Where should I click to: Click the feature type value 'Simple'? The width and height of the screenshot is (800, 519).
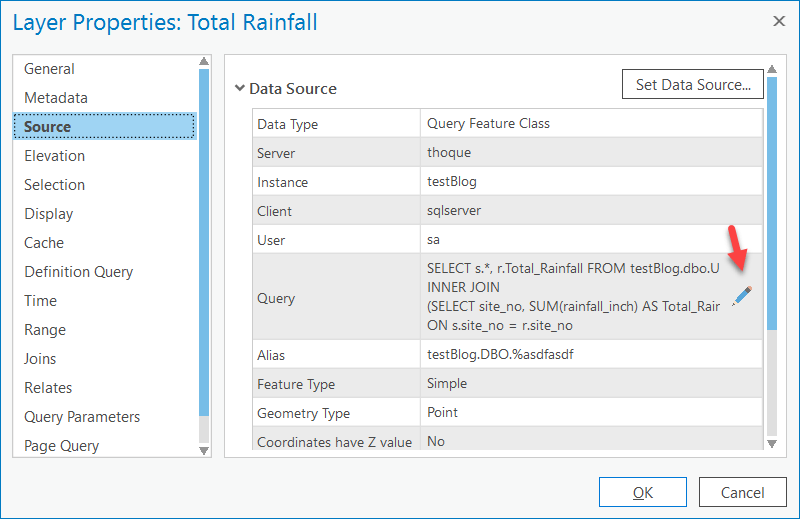click(x=446, y=383)
